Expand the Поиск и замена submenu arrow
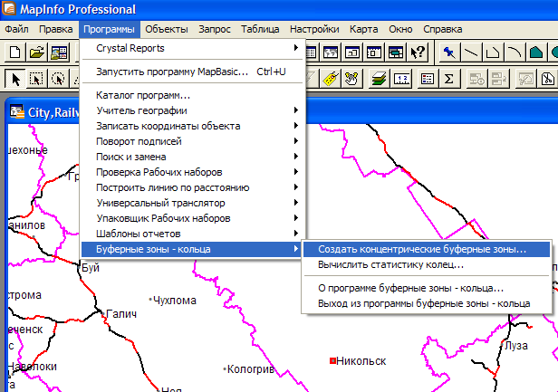Viewport: 558px width, 392px height. (x=295, y=156)
